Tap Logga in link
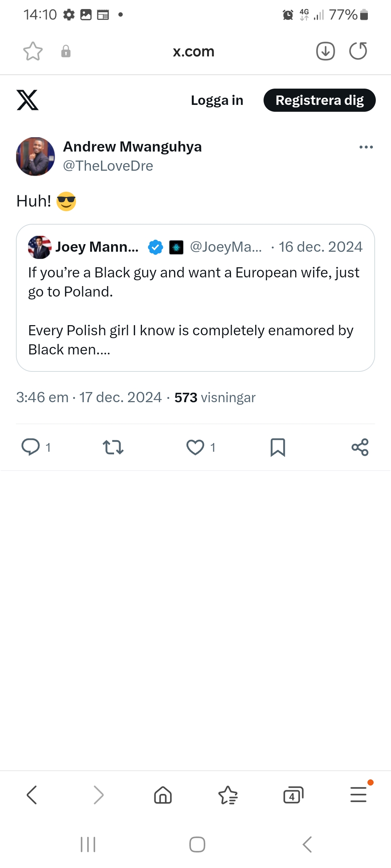This screenshot has width=391, height=868. click(217, 100)
